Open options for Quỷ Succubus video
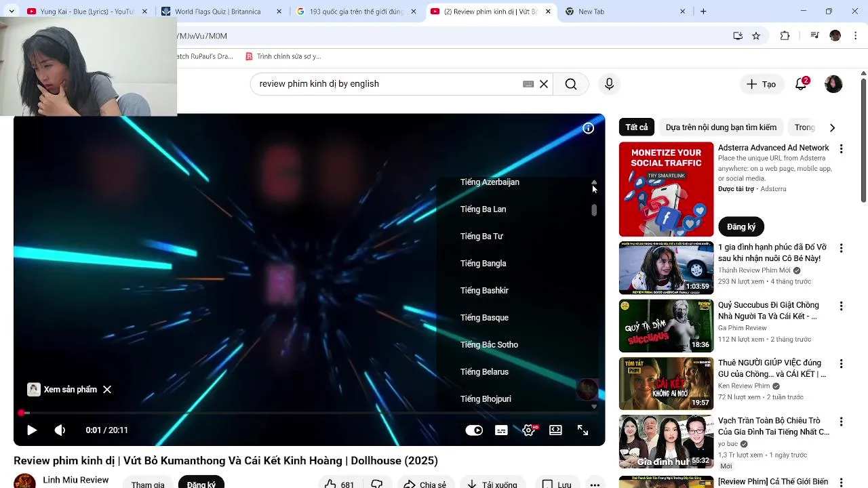Screen dimensions: 868x488 pyautogui.click(x=841, y=306)
